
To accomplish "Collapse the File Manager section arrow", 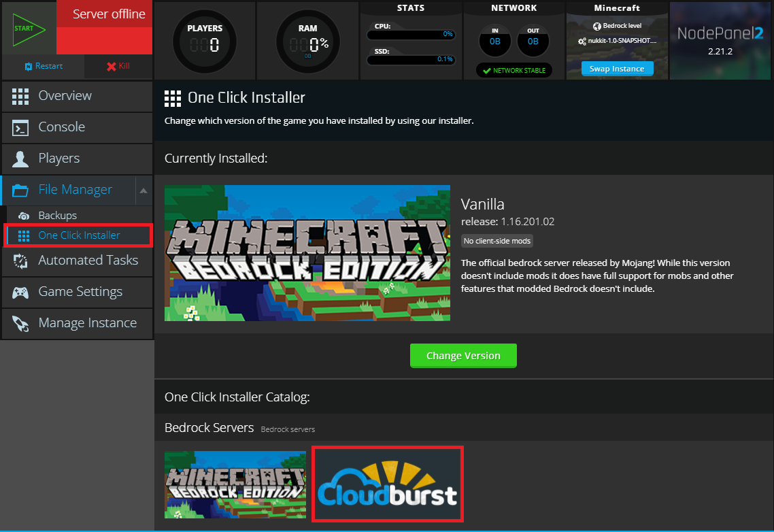I will (x=144, y=190).
